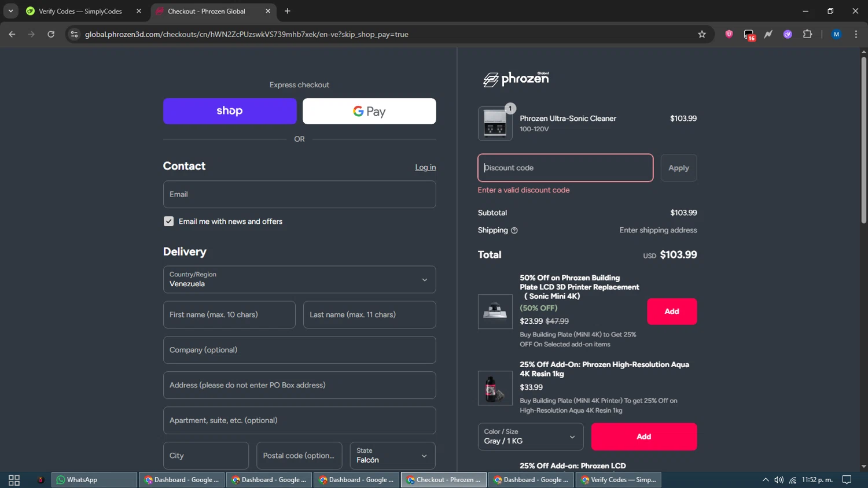Click the Phrozen Ultra-Sonic Cleaner product name
Image resolution: width=868 pixels, height=488 pixels.
[x=568, y=118]
